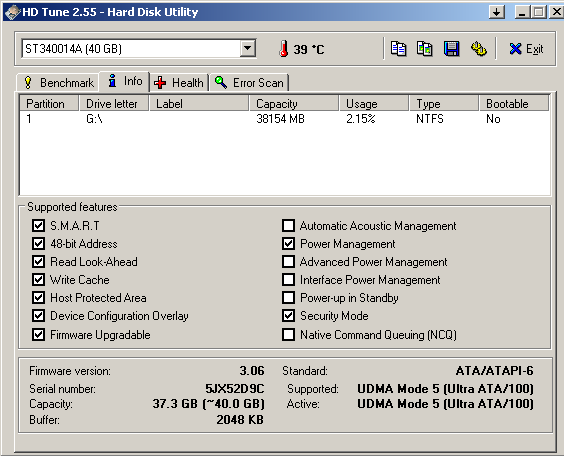
Task: Click the 2.15% usage value
Action: click(x=361, y=119)
